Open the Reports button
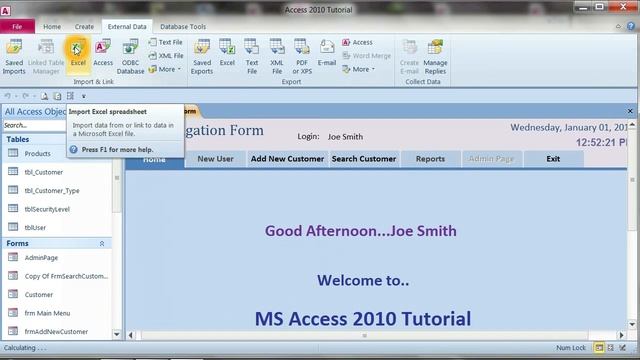Image resolution: width=640 pixels, height=360 pixels. click(x=430, y=159)
